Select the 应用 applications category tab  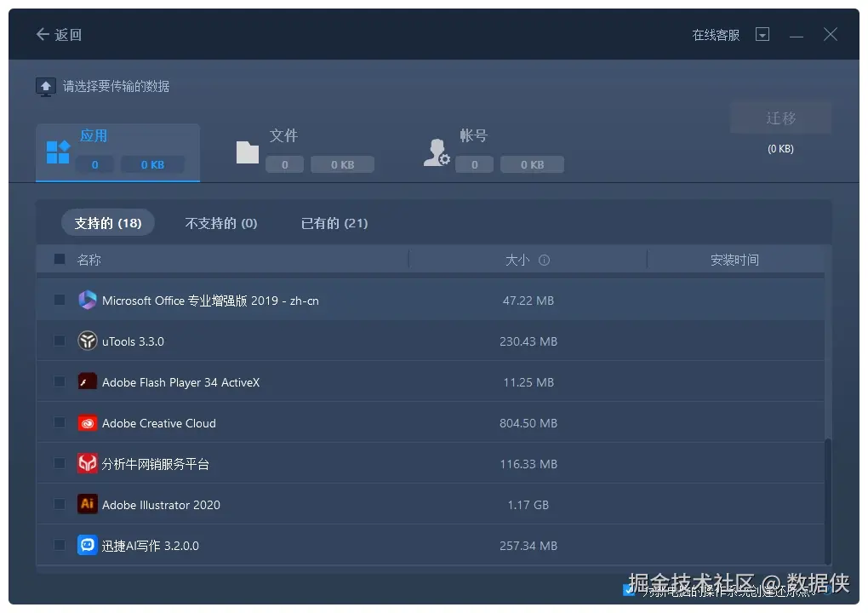(118, 152)
